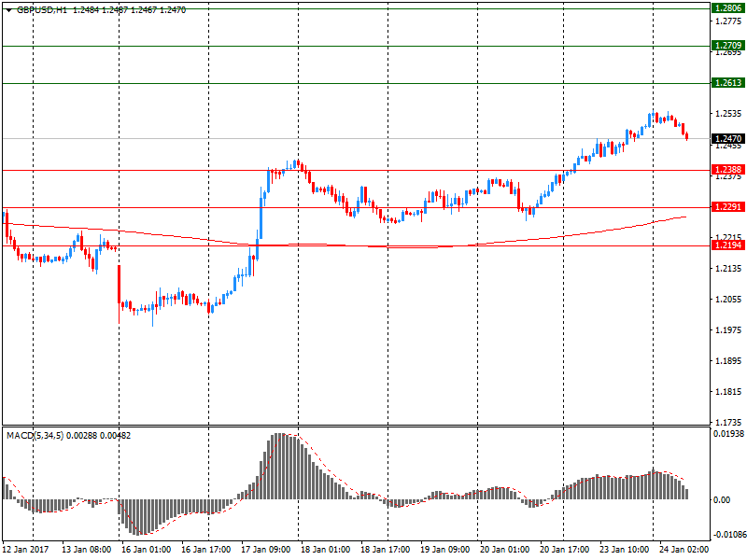
Task: Select the 16 Jan 17:00 time label
Action: (x=205, y=549)
